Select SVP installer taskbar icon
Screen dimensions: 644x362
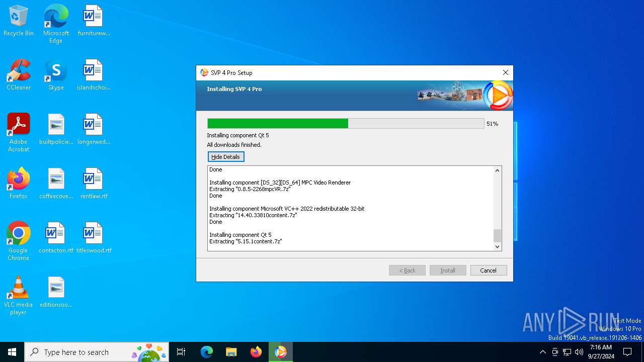[281, 352]
